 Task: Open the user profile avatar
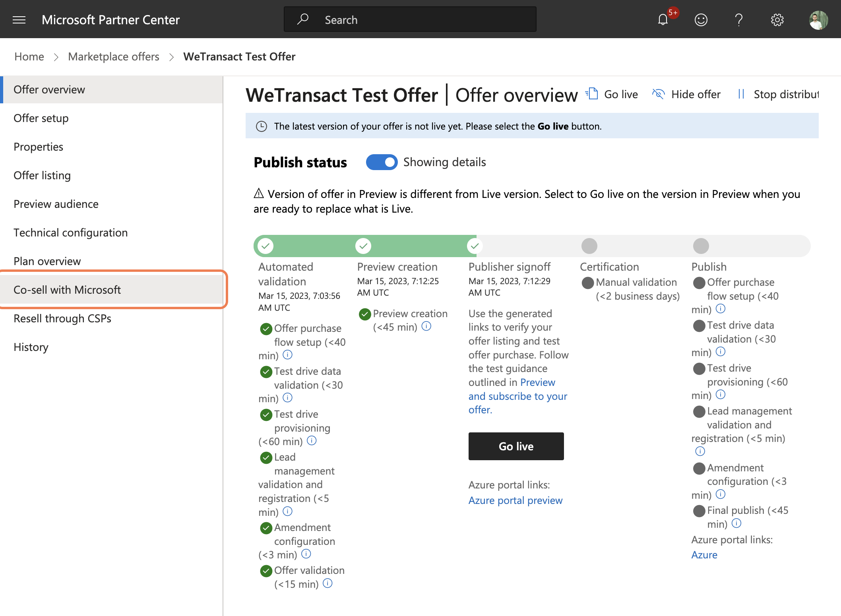point(819,20)
